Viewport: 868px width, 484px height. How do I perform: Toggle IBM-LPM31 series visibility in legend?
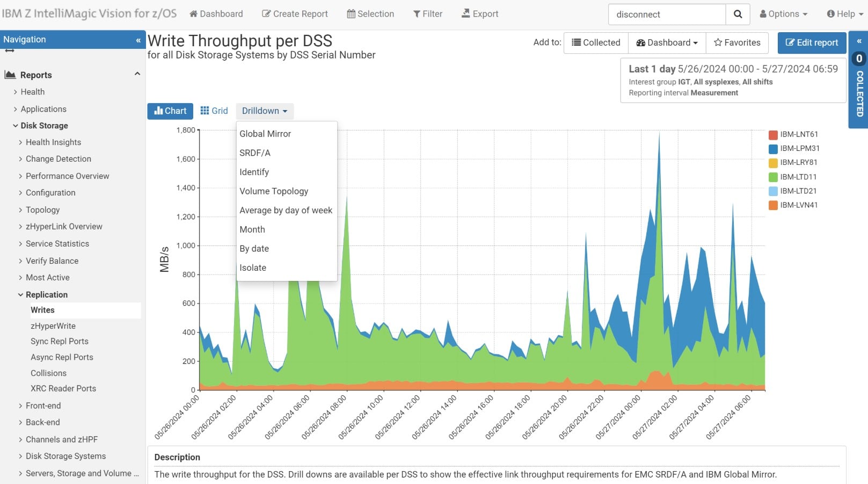[x=799, y=148]
